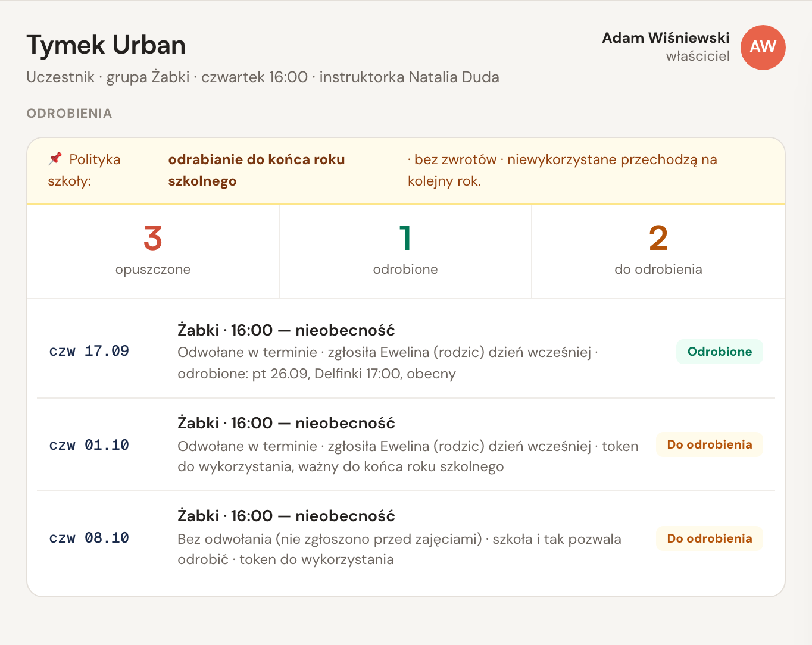
Task: Open Adam Wiśniewski account name
Action: [666, 38]
